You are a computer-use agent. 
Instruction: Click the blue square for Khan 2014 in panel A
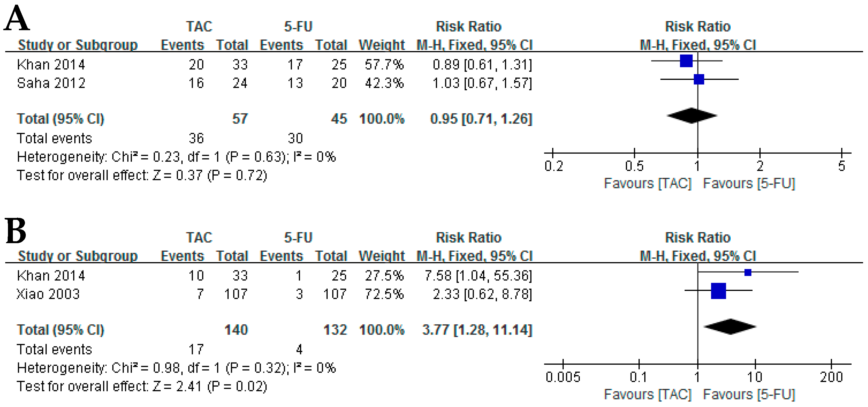pyautogui.click(x=687, y=61)
